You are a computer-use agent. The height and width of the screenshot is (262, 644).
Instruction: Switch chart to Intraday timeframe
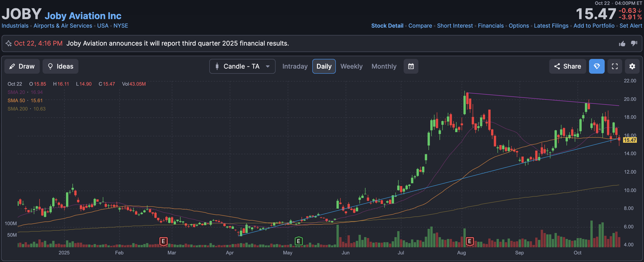[x=295, y=66]
